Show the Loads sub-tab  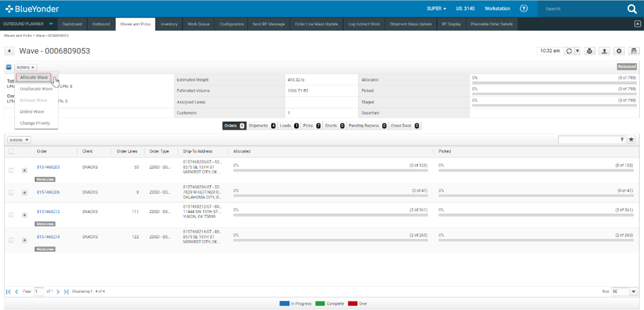tap(289, 126)
